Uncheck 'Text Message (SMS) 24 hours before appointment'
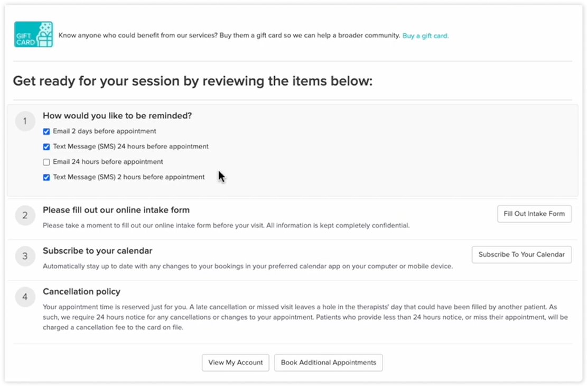 click(46, 146)
